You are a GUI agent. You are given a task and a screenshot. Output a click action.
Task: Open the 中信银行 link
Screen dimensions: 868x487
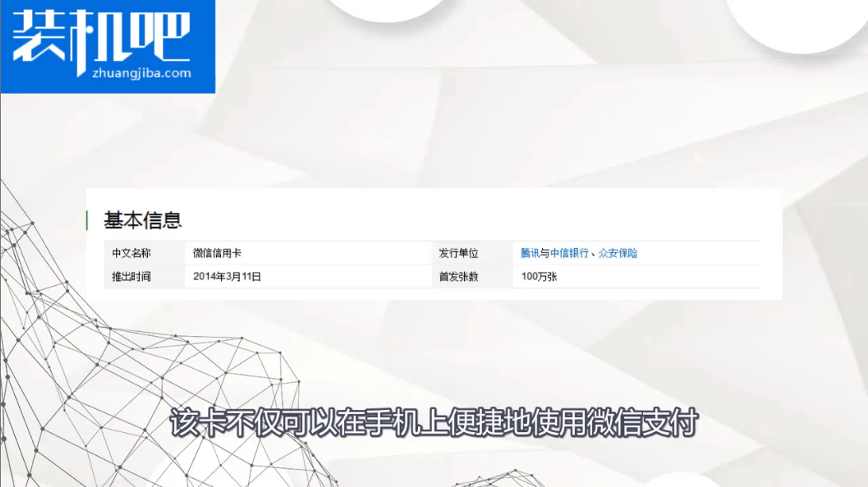[x=569, y=253]
